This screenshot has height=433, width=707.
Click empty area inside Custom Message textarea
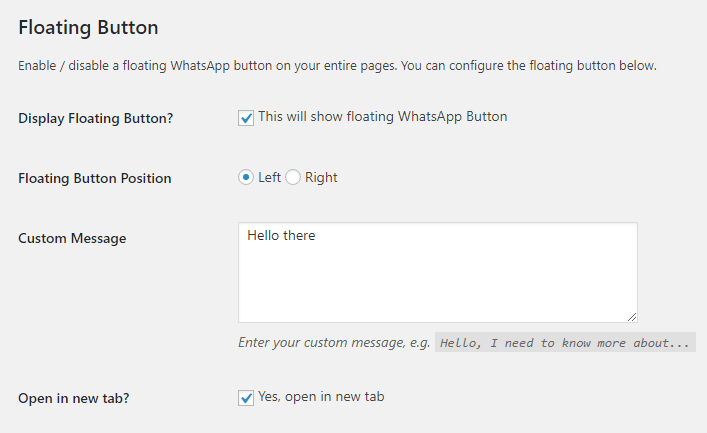coord(437,285)
